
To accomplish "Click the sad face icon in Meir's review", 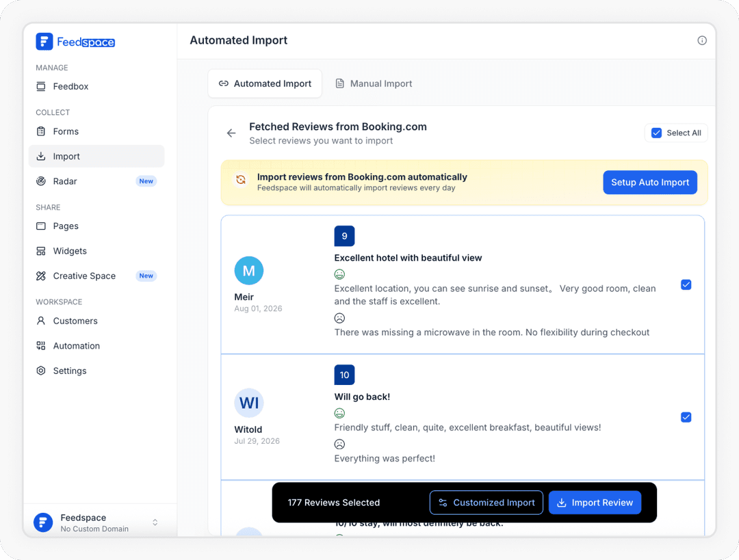I will pos(339,319).
